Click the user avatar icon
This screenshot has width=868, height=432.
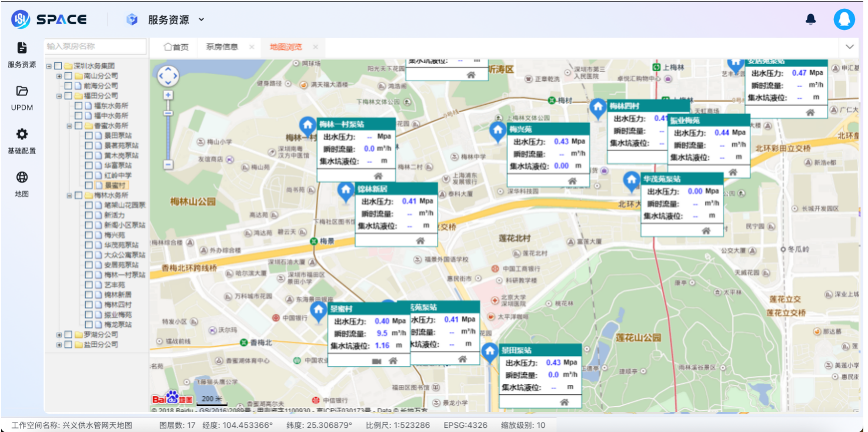(x=846, y=18)
